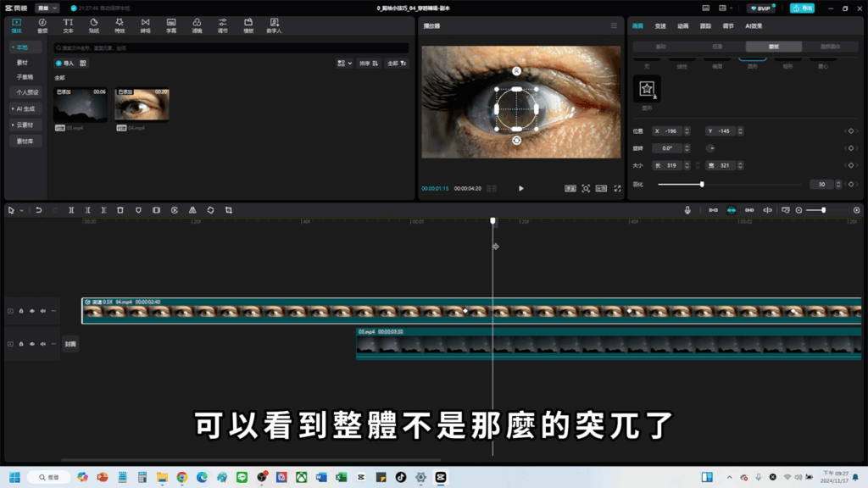The width and height of the screenshot is (868, 488).
Task: Select the 基础 (Basic) sub-tab
Action: click(x=661, y=47)
